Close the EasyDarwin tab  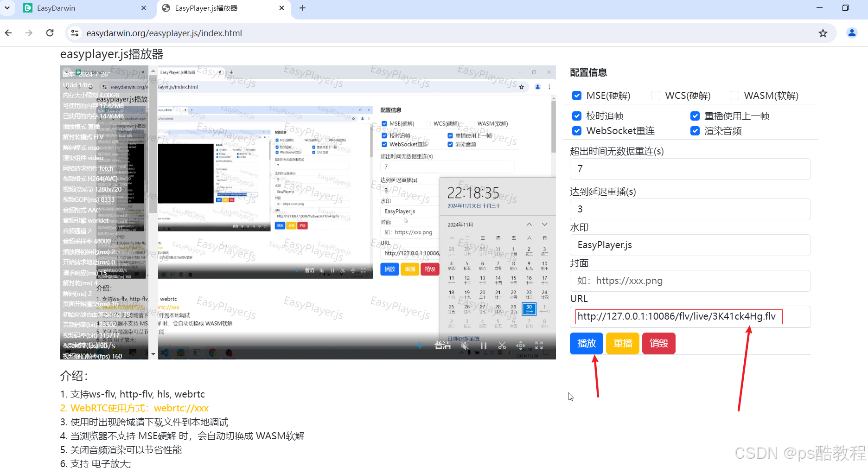pos(144,8)
